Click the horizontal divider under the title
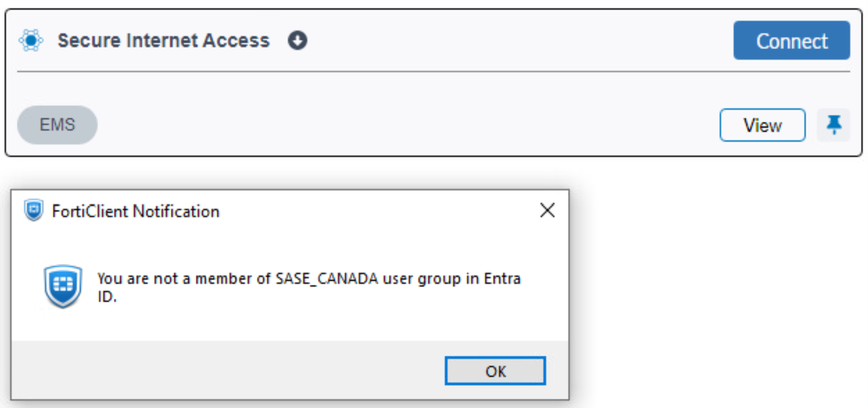Viewport: 868px width, 408px height. pos(434,72)
